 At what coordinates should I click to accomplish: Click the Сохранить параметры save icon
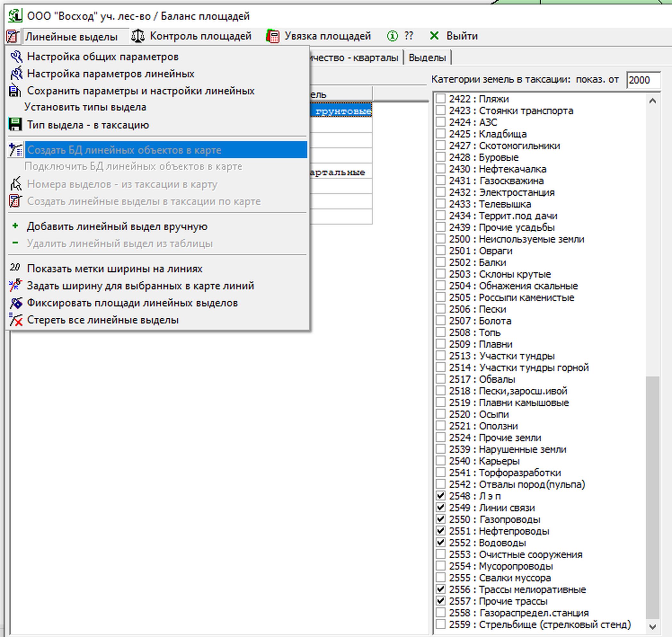(x=15, y=90)
